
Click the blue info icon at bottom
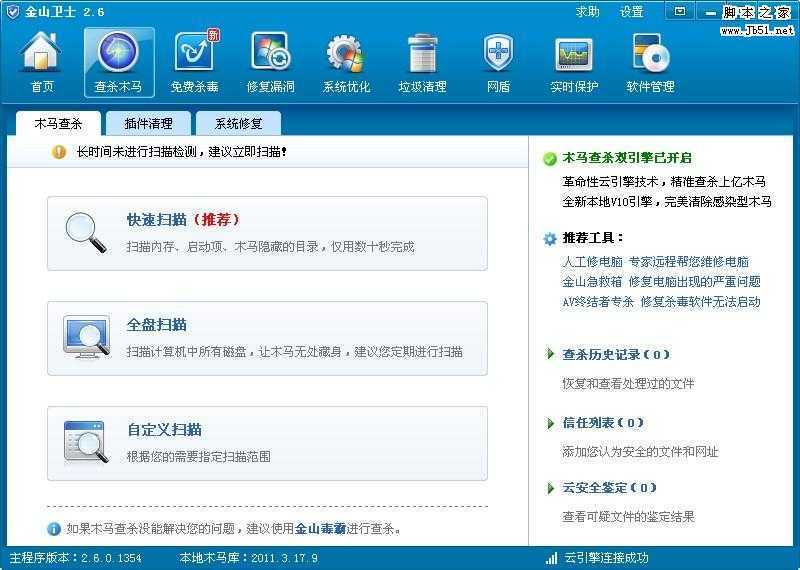54,529
